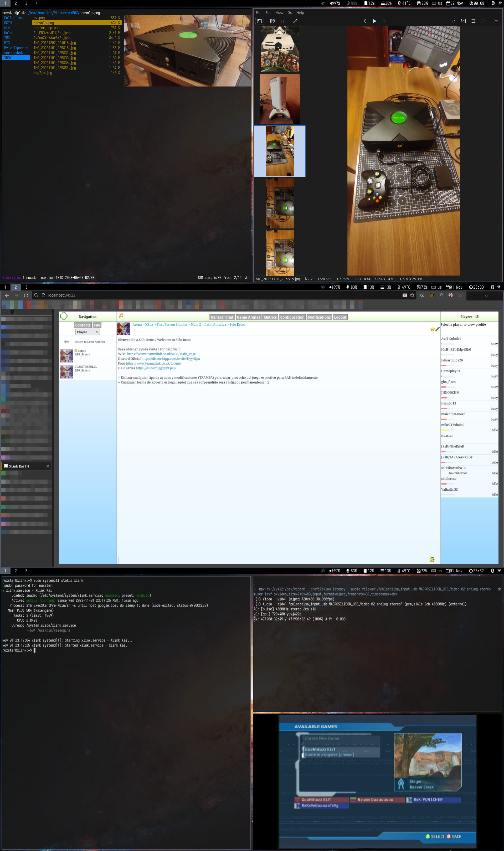Start slideshow with the play button
This screenshot has height=851, width=504.
point(375,21)
